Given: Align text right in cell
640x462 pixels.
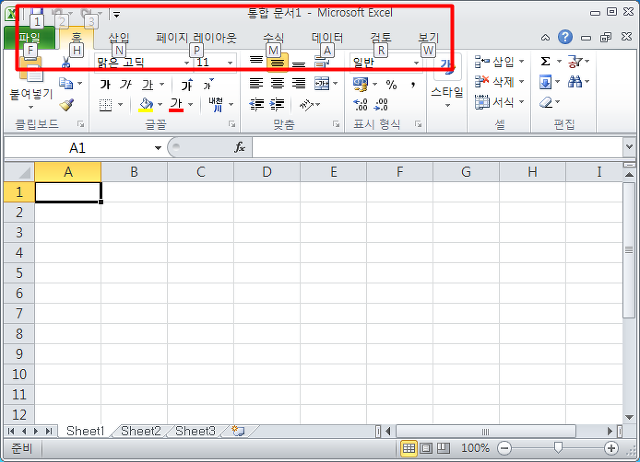Looking at the screenshot, I should point(299,84).
